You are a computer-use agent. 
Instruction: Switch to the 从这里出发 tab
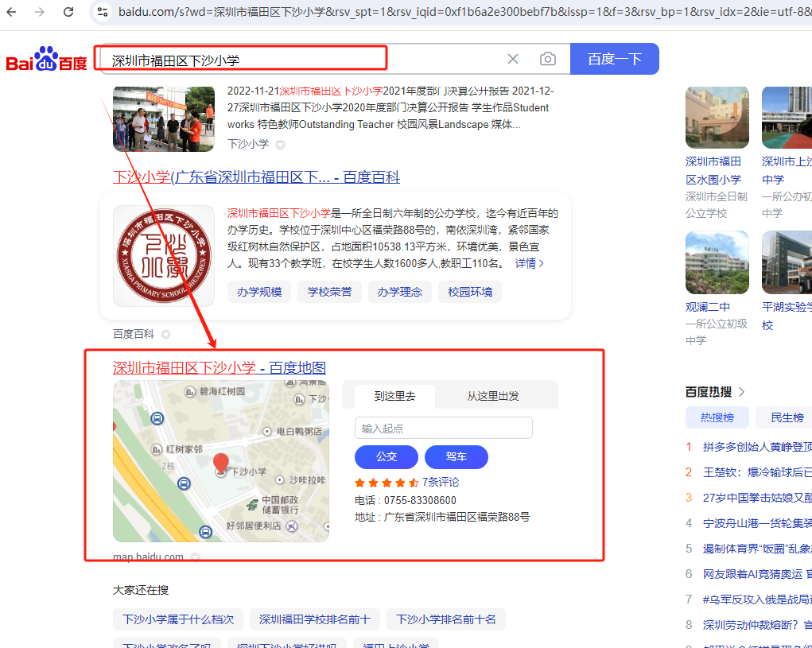click(493, 396)
